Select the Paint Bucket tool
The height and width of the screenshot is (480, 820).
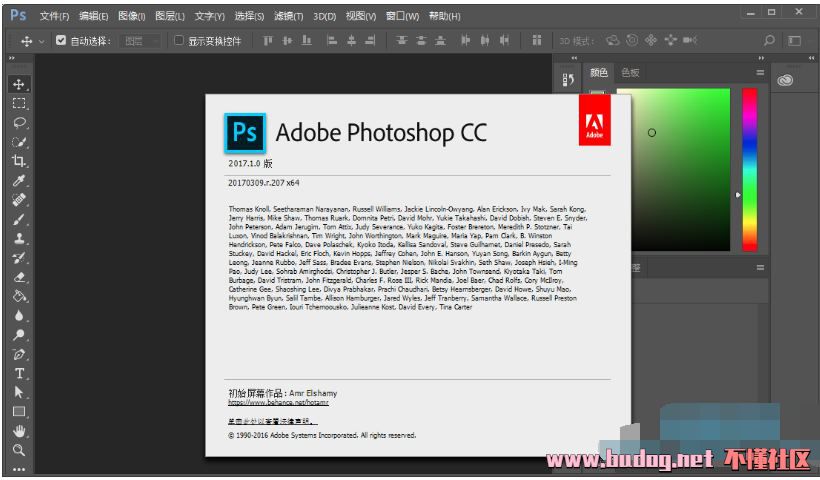click(19, 296)
